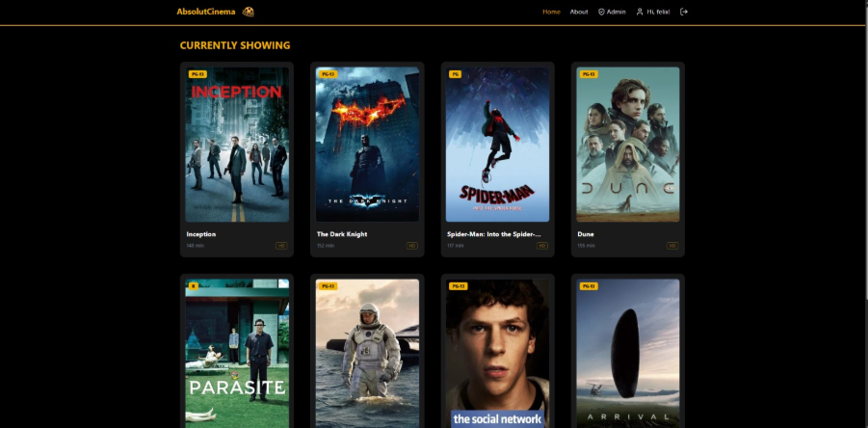Screen dimensions: 868x428
Task: Click the '148 min' duration text
Action: [x=196, y=245]
